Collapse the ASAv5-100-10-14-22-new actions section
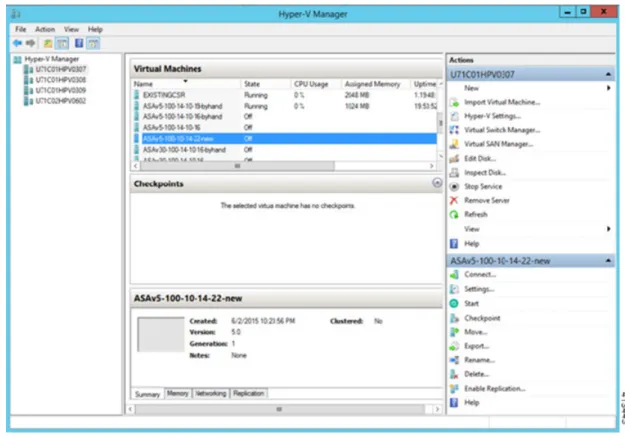Screen dimensions: 625x437 [x=608, y=261]
